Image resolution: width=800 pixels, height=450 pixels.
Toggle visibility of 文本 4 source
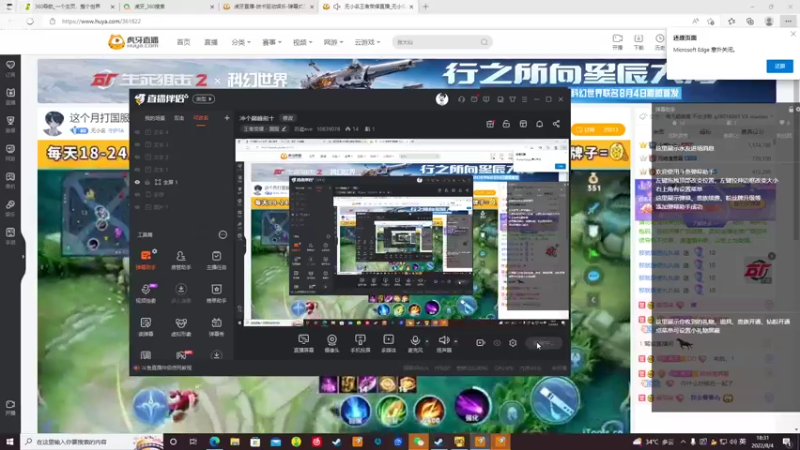(x=137, y=132)
